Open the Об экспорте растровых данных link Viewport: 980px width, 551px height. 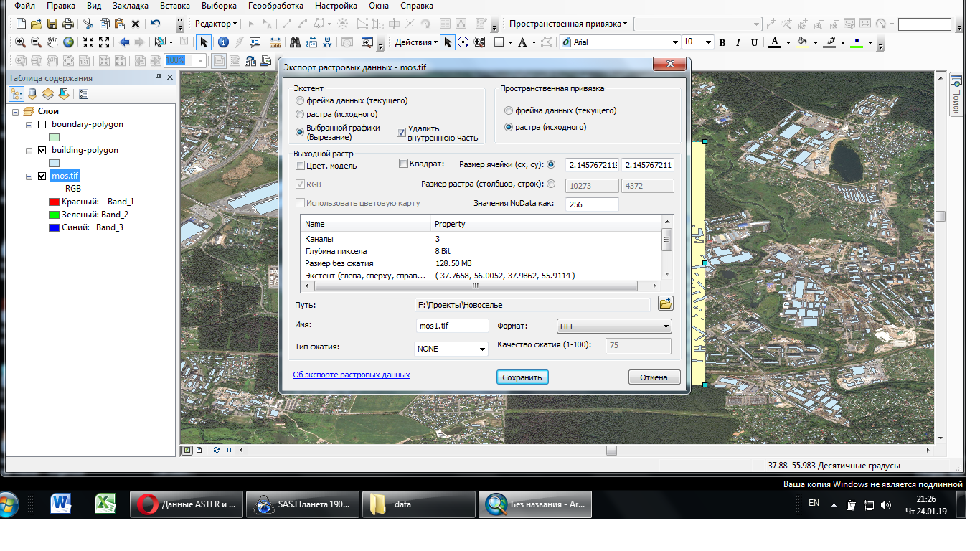[x=352, y=375]
